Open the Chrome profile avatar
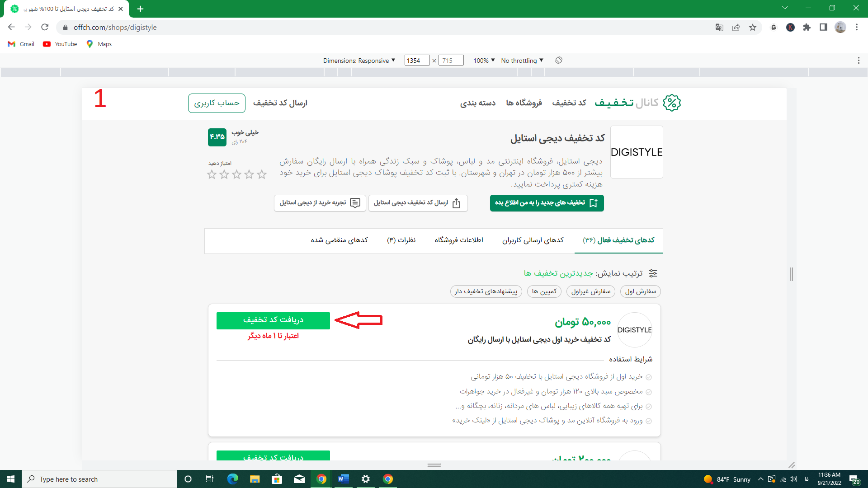This screenshot has height=488, width=868. click(840, 28)
